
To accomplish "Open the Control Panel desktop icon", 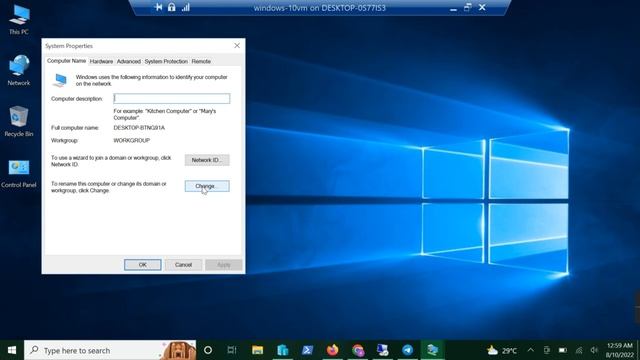I will [19, 173].
